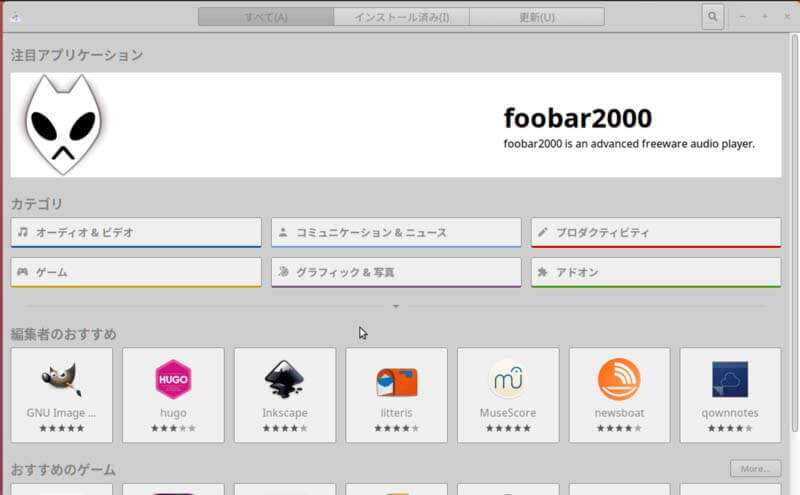The image size is (800, 495).
Task: Open the search button in header
Action: [x=712, y=17]
